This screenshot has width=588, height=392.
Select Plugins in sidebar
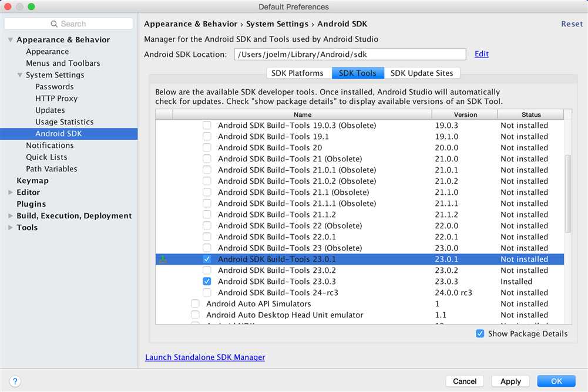(x=31, y=204)
